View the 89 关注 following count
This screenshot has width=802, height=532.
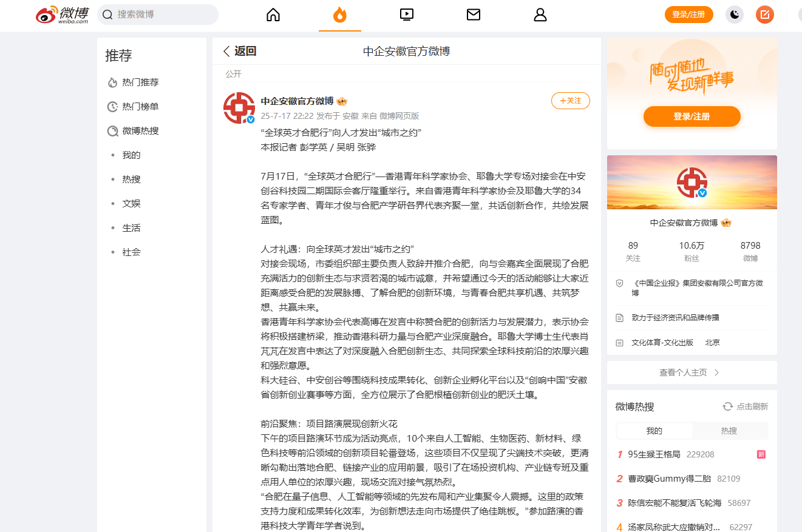(x=633, y=251)
